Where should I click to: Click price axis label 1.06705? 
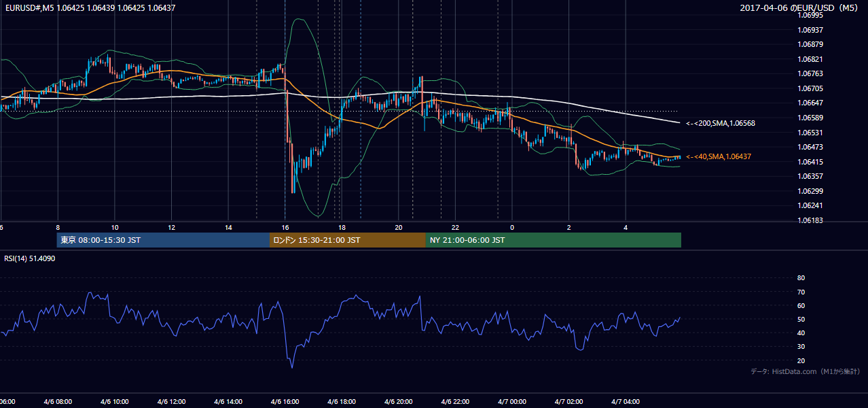coord(810,88)
